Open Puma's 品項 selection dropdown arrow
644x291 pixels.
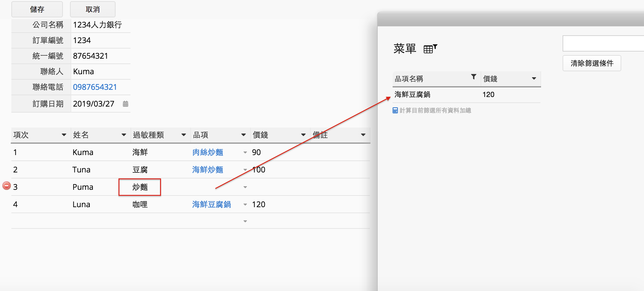(245, 187)
